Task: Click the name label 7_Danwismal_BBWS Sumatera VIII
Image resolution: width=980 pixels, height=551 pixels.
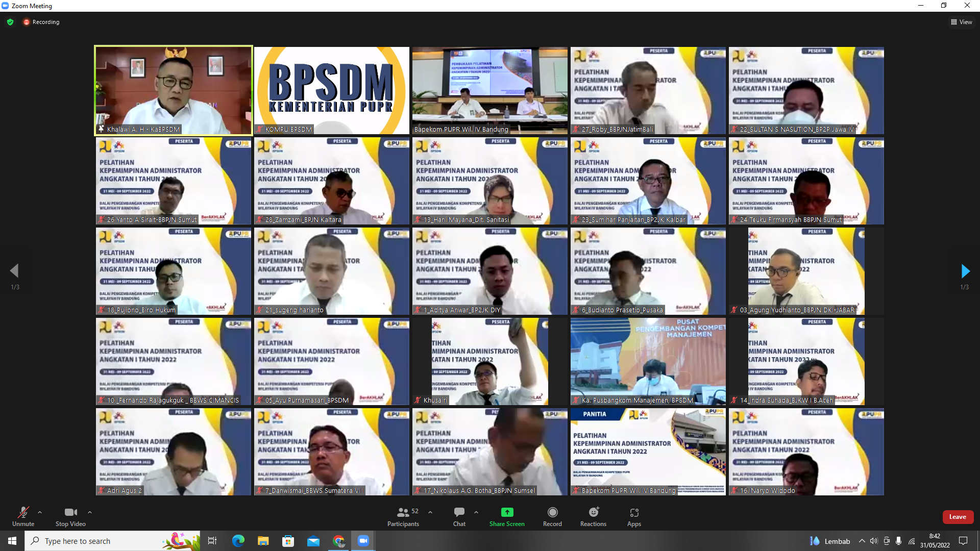Action: pos(314,491)
